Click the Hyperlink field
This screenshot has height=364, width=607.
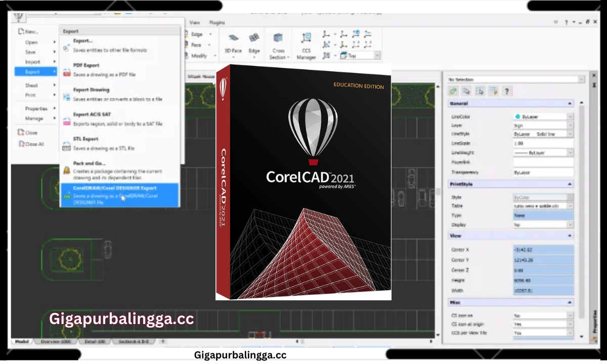pos(543,162)
